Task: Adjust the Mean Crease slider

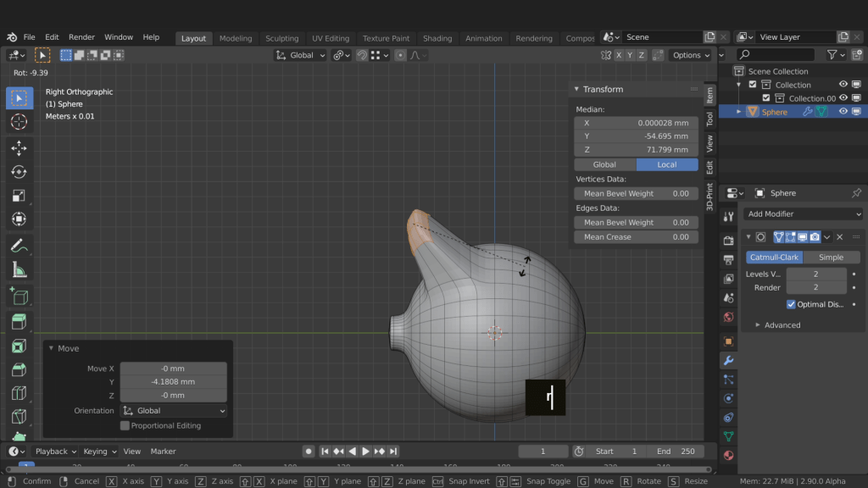Action: pyautogui.click(x=636, y=237)
